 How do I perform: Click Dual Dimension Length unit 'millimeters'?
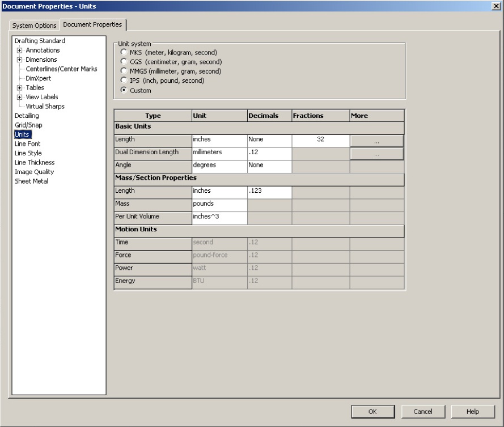click(x=219, y=154)
